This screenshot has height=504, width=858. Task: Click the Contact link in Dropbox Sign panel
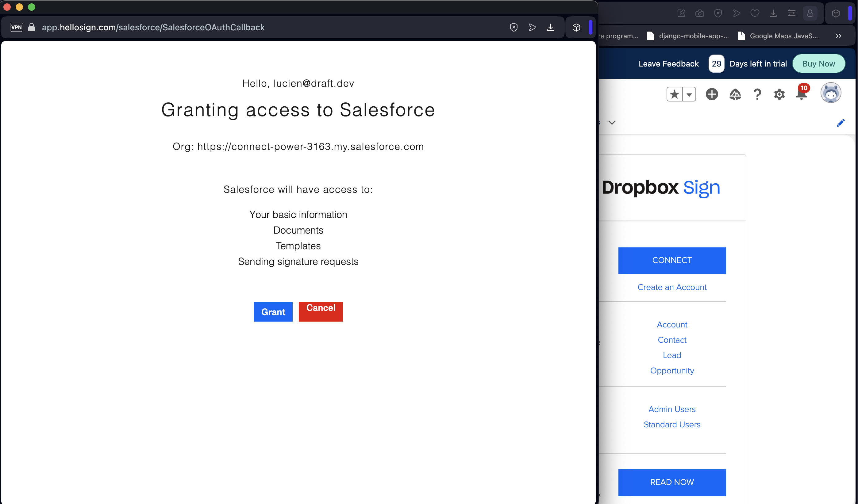point(672,340)
